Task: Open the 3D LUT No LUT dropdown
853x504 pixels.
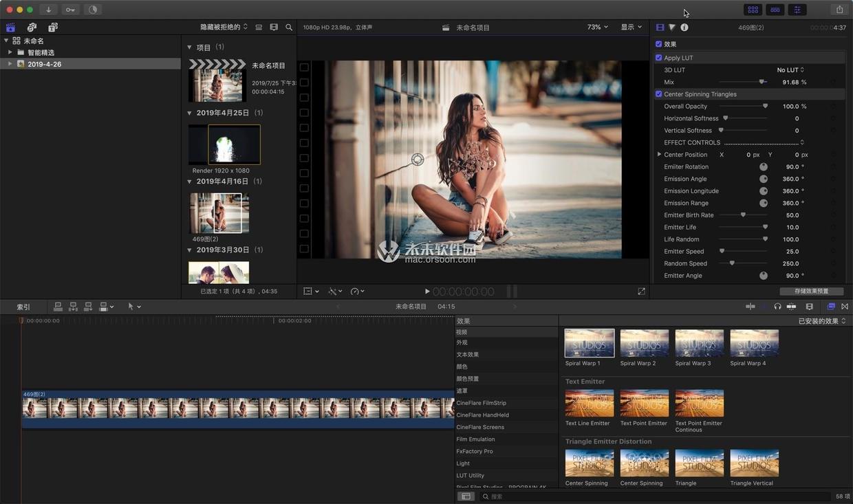Action: (790, 70)
